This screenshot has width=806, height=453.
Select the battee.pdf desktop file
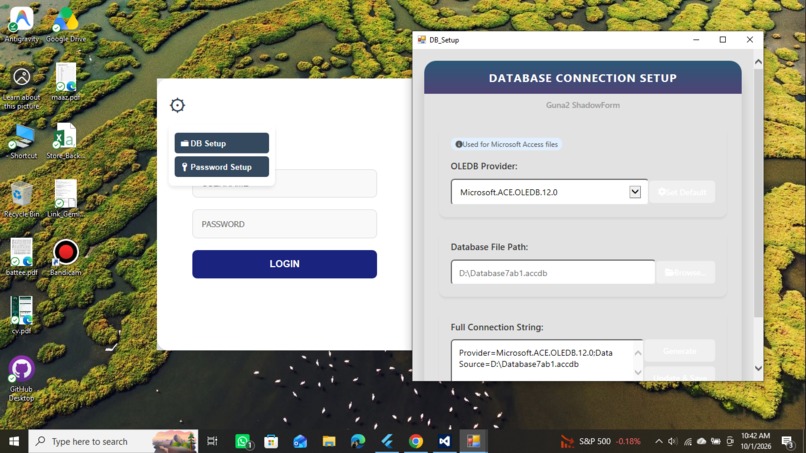click(x=22, y=257)
